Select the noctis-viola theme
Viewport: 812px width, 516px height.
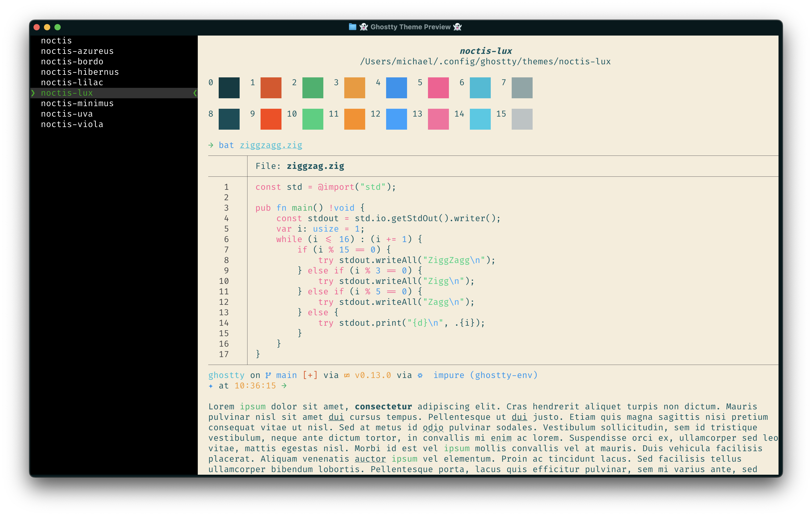click(x=72, y=124)
